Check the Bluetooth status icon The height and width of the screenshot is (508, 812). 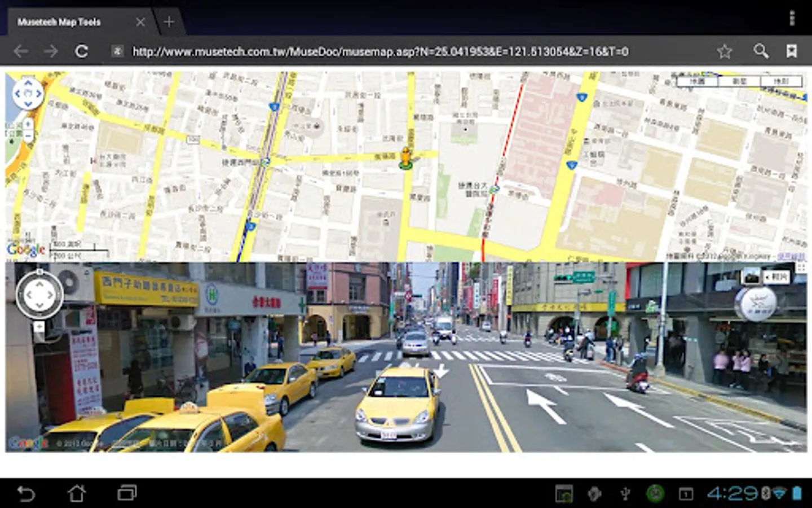(x=766, y=493)
